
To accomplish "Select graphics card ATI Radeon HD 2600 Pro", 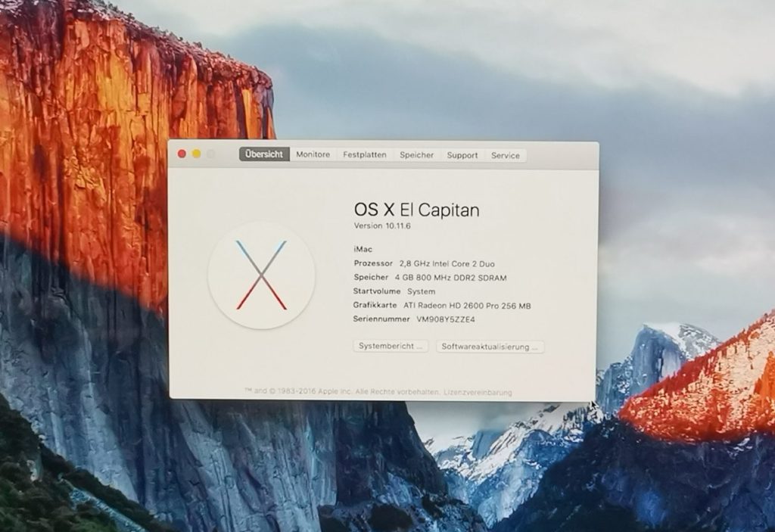I will coord(467,306).
